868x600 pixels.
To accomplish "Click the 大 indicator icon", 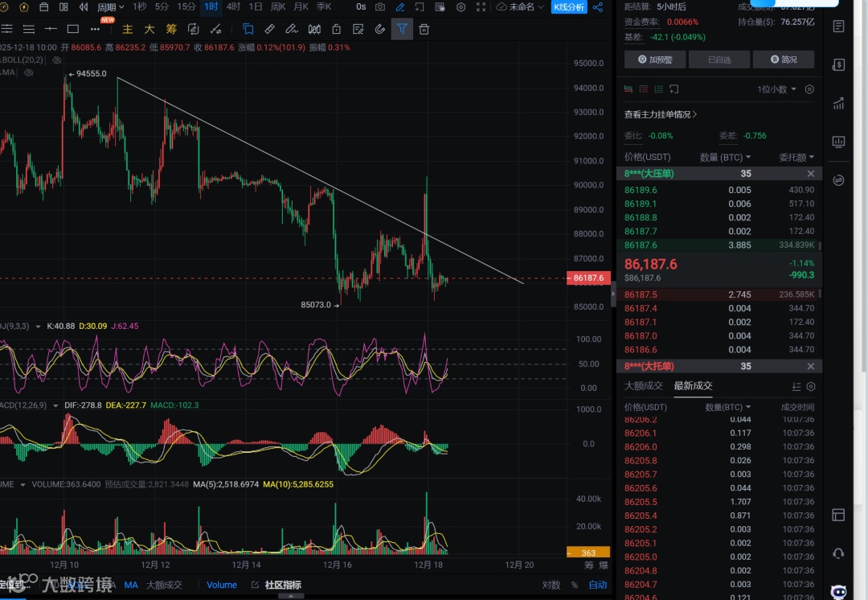I will [149, 29].
